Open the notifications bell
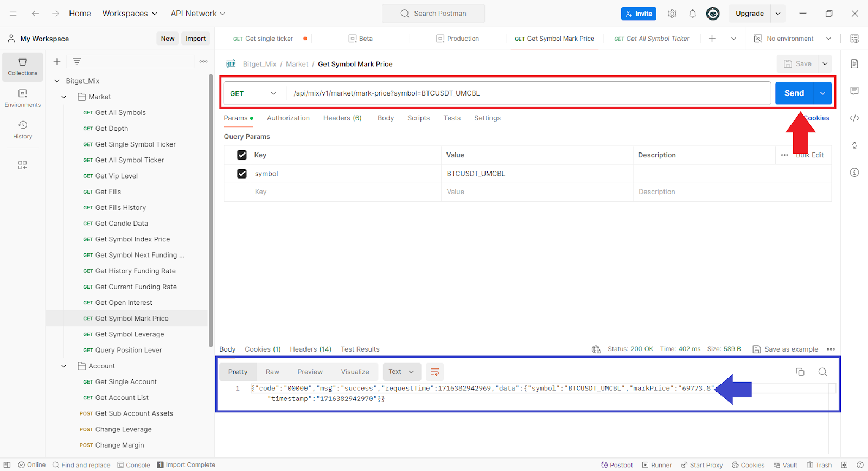868x471 pixels. coord(692,14)
